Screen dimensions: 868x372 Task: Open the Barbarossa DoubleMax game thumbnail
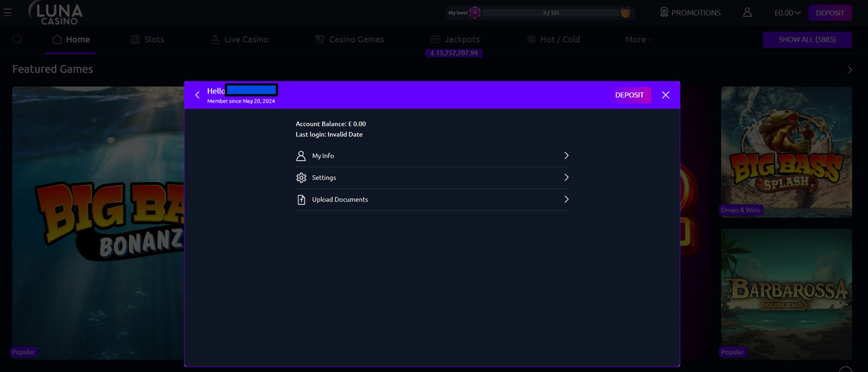(787, 294)
